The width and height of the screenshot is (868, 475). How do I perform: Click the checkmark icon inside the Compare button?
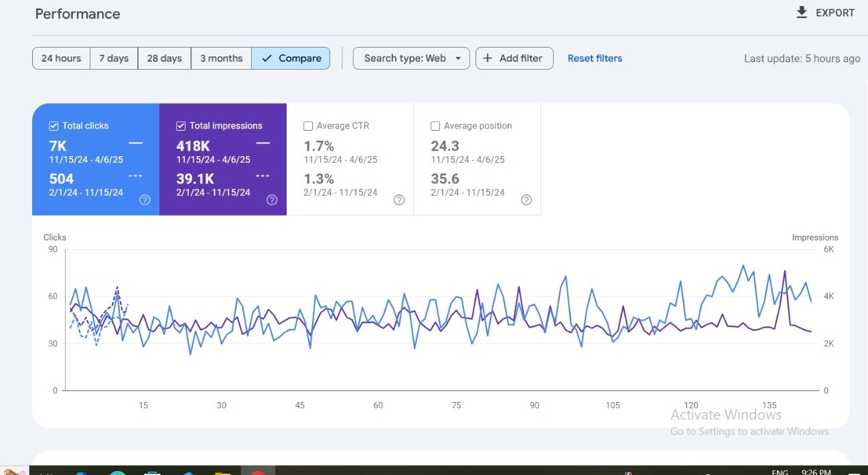click(268, 58)
